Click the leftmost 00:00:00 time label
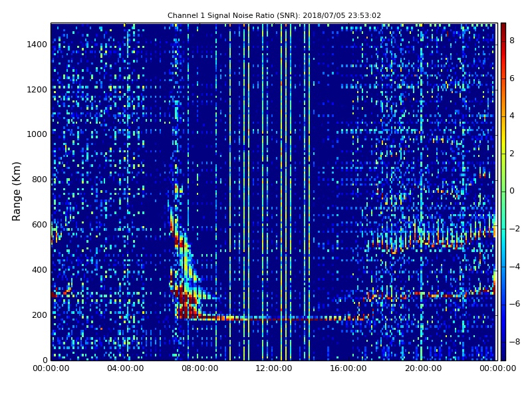 (51, 368)
